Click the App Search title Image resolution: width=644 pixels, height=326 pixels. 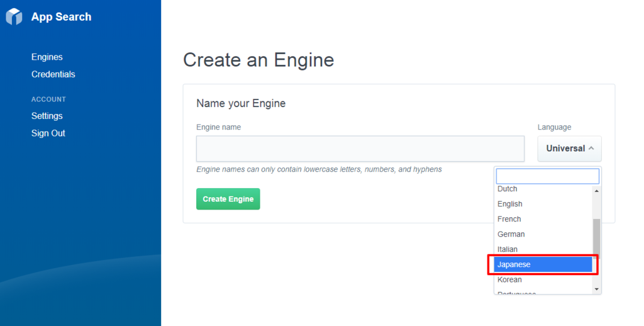pyautogui.click(x=61, y=17)
